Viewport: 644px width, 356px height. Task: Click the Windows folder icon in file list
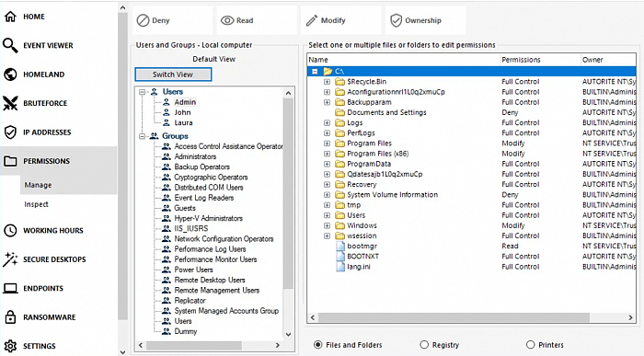point(339,225)
